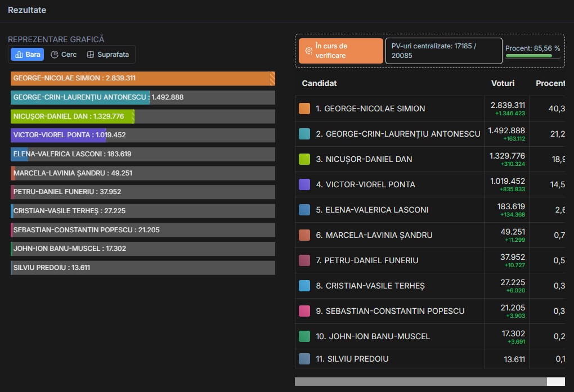
Task: Select Silviu Predoiu bar in the chart
Action: (143, 268)
